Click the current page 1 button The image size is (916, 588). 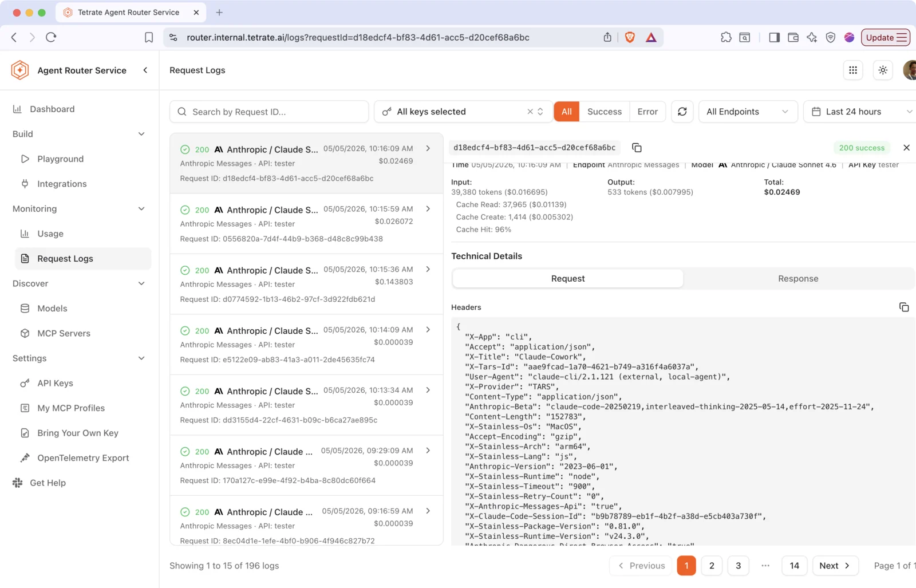(x=686, y=566)
